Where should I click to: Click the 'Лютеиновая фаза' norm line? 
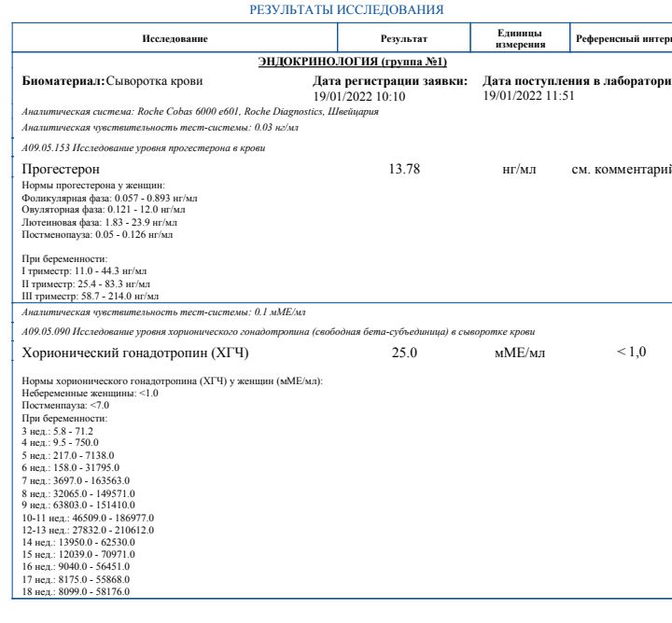[x=98, y=223]
